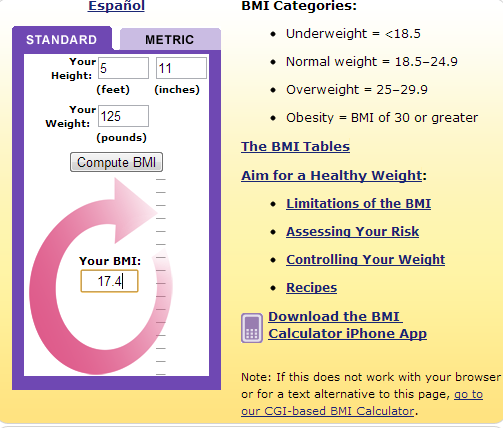Open Download the BMI Calculator iPhone App link
Image resolution: width=503 pixels, height=428 pixels.
pyautogui.click(x=347, y=325)
